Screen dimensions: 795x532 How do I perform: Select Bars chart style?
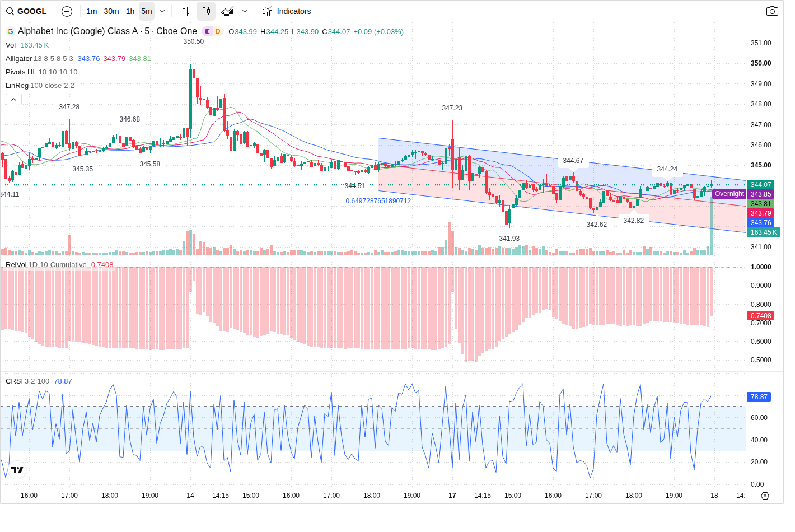tap(185, 11)
